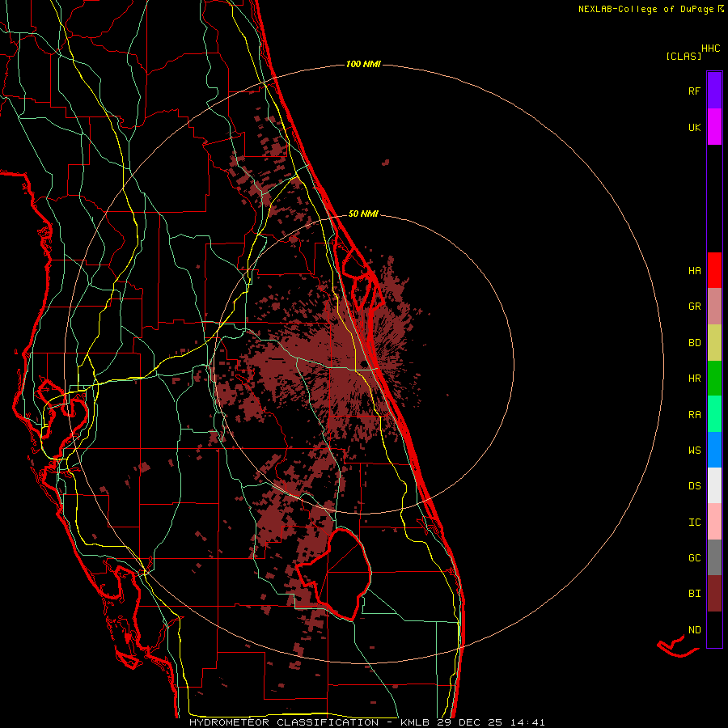The width and height of the screenshot is (728, 728).
Task: Click the DS legend label
Action: 694,486
